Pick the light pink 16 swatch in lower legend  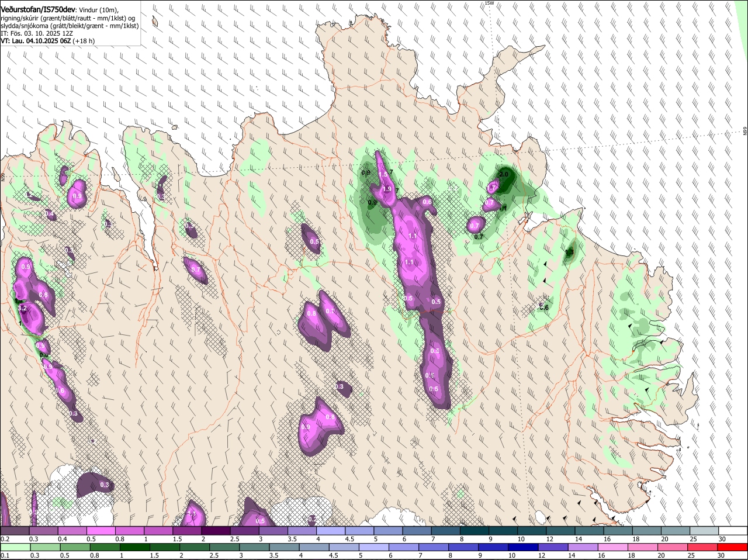click(x=613, y=547)
